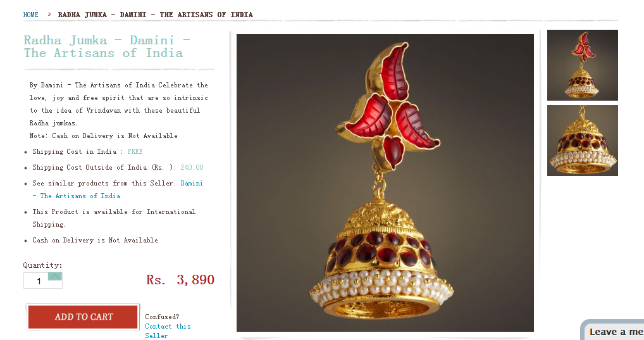Image resolution: width=644 pixels, height=340 pixels.
Task: Click the FREE India shipping cost link
Action: click(x=135, y=152)
